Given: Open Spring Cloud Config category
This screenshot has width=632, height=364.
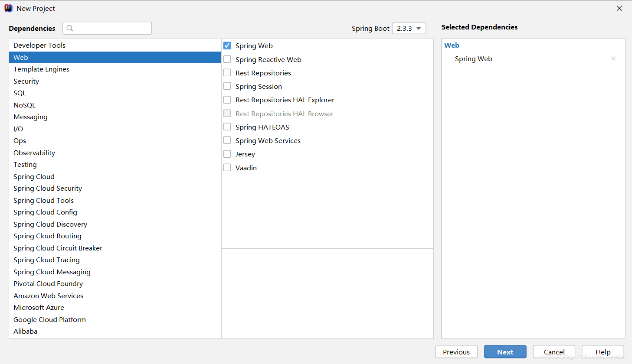Looking at the screenshot, I should (115, 212).
